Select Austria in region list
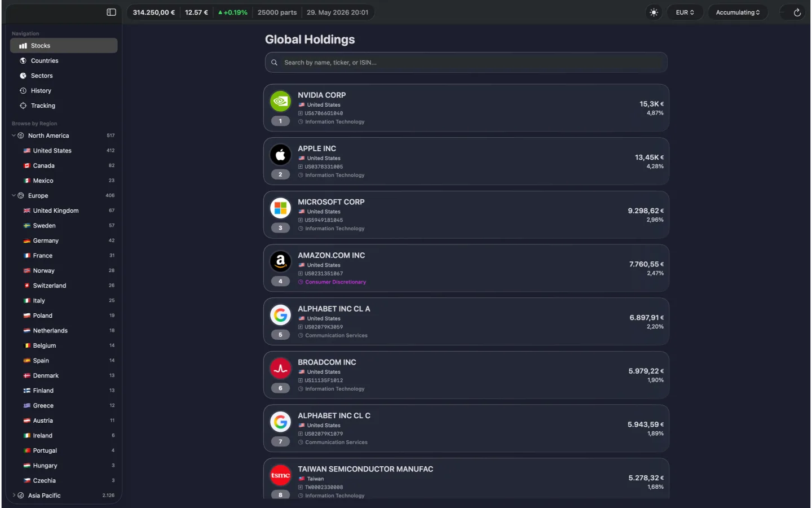The height and width of the screenshot is (508, 812). [64, 421]
